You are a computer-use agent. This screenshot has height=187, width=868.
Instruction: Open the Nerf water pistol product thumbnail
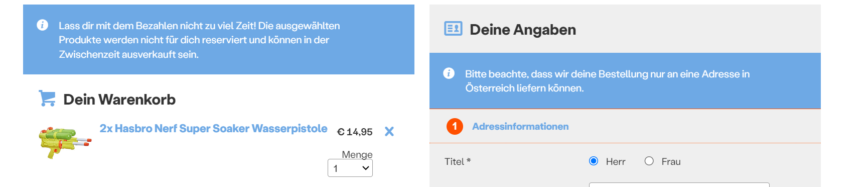pyautogui.click(x=65, y=142)
